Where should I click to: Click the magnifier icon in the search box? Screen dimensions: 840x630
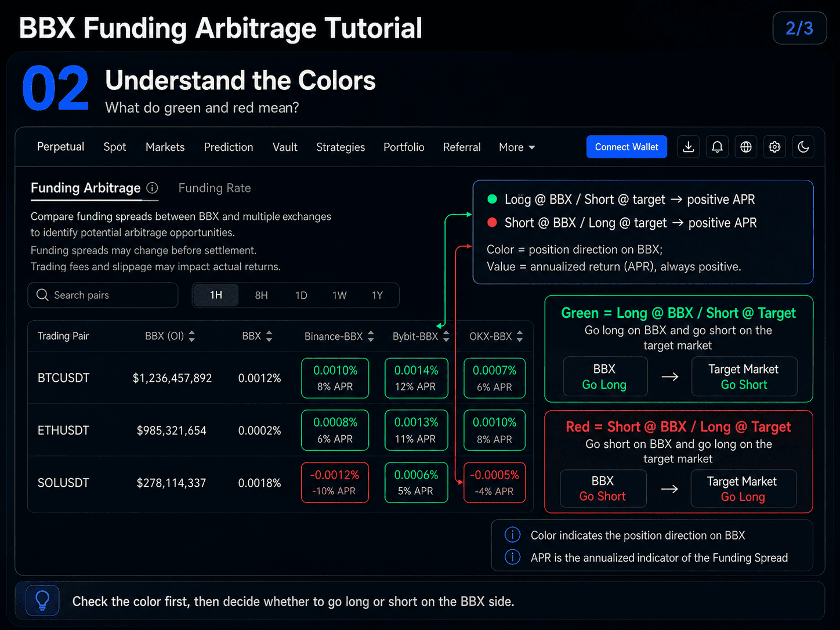42,295
